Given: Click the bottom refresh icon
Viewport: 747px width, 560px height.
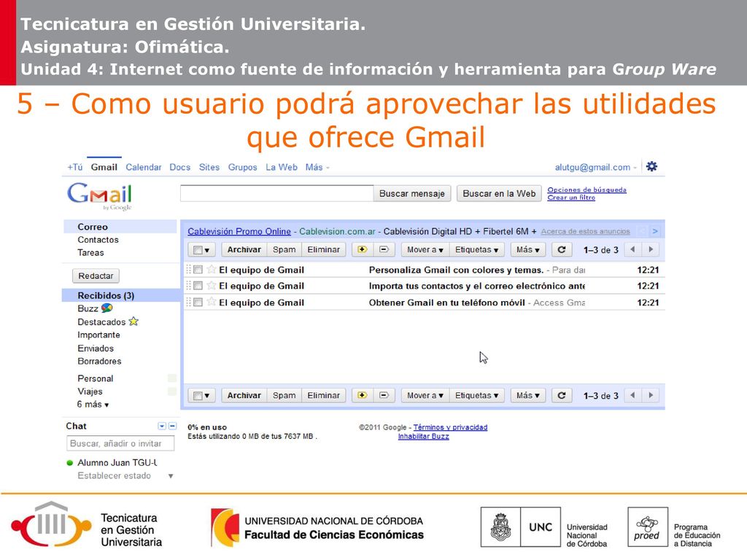Looking at the screenshot, I should (x=562, y=395).
